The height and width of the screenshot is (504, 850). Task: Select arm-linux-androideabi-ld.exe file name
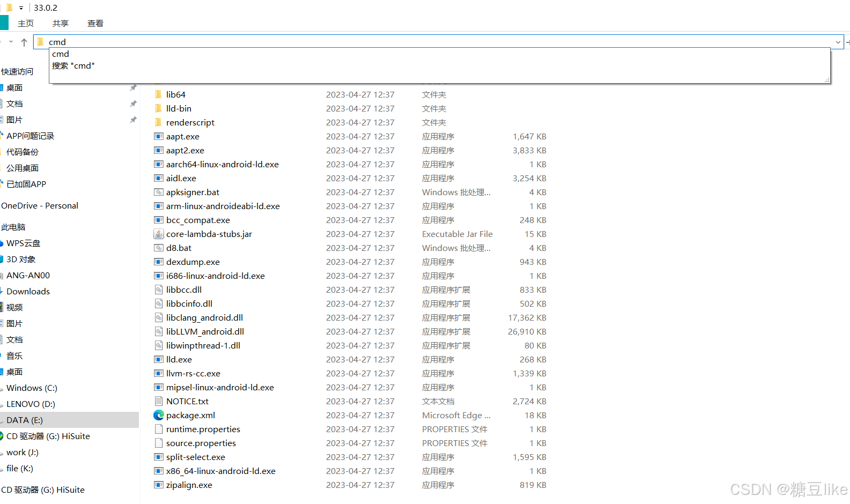click(x=223, y=206)
